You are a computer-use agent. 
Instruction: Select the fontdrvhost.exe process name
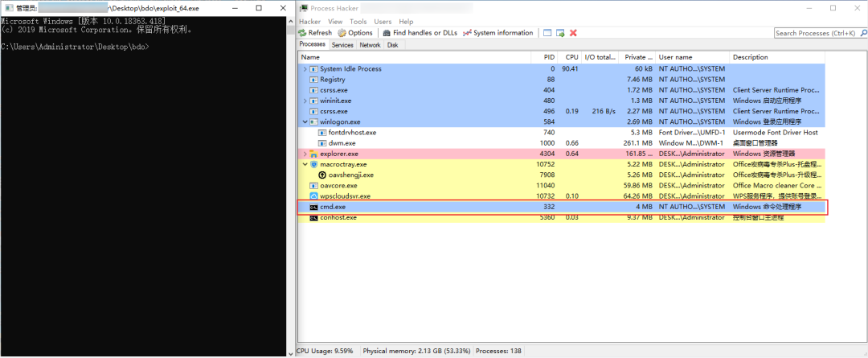352,133
